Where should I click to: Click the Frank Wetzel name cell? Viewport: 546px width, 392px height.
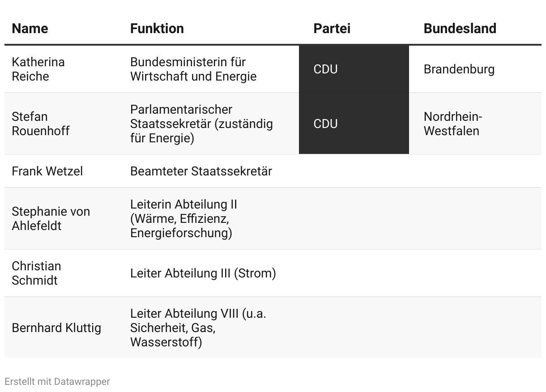tap(64, 171)
